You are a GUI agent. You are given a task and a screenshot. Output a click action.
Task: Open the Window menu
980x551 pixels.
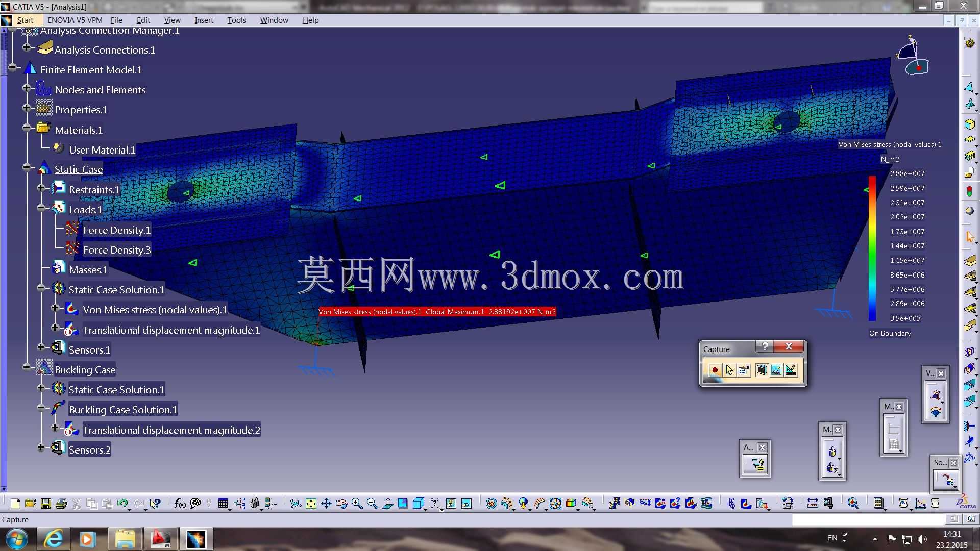tap(274, 20)
